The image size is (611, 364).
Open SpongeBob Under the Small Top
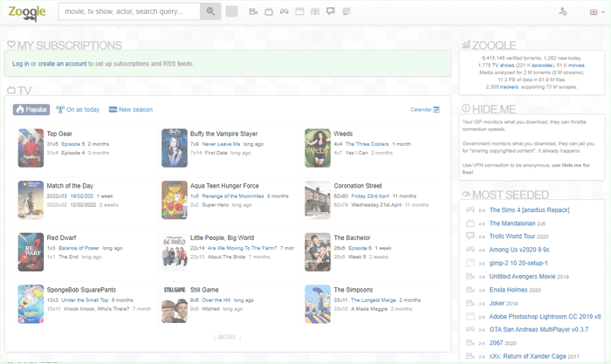(85, 300)
